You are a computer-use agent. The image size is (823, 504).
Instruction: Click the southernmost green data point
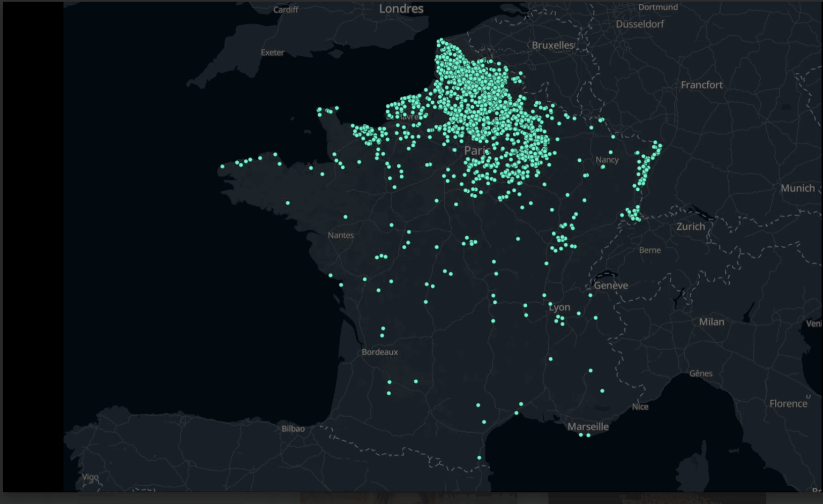click(479, 458)
